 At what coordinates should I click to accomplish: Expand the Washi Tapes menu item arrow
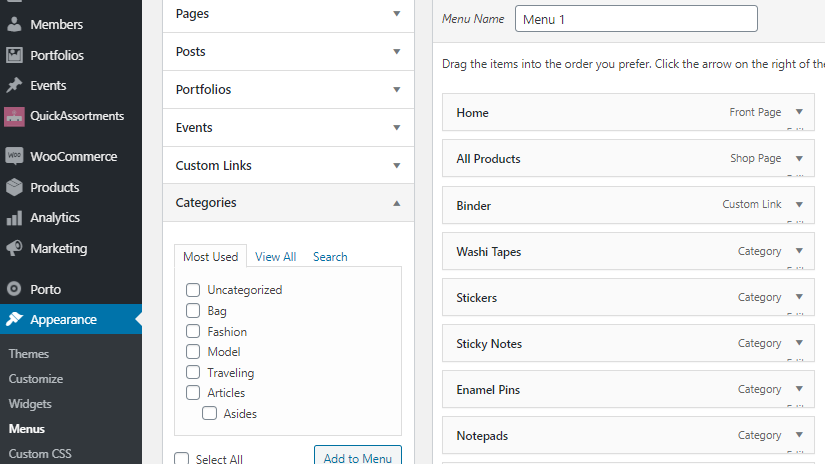tap(799, 251)
